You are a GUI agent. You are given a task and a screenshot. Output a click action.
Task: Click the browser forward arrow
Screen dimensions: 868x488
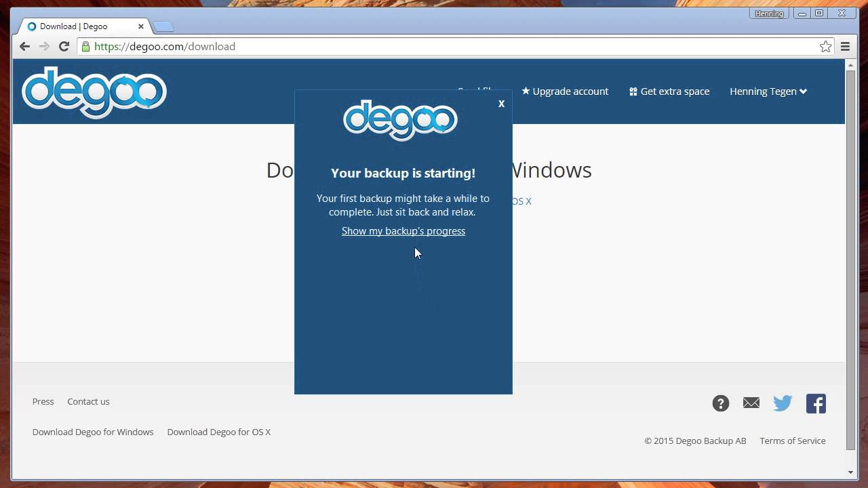tap(44, 46)
